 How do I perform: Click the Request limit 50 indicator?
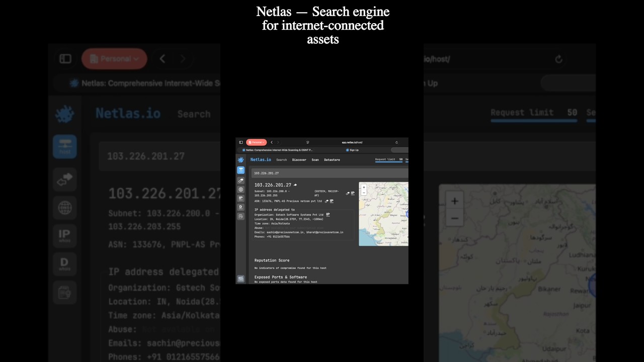tap(389, 159)
